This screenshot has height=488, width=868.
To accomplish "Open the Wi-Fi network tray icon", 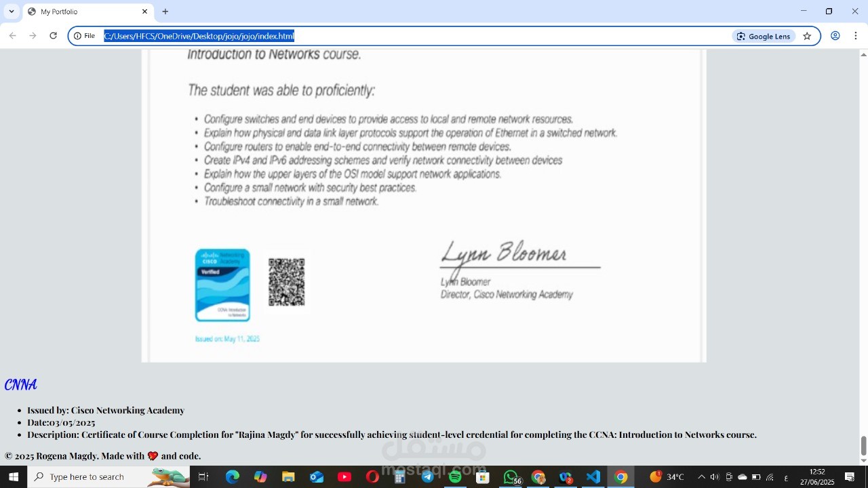I will [x=770, y=477].
